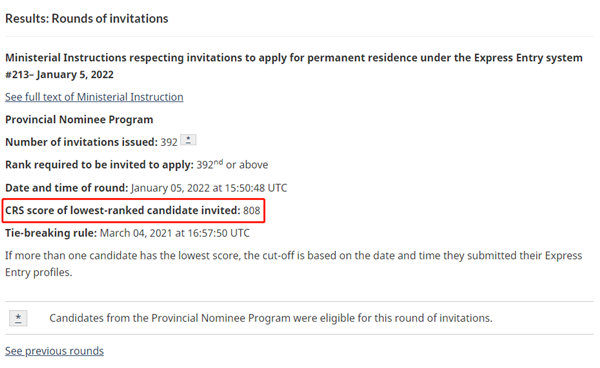This screenshot has height=368, width=600.
Task: Click the 392 invitations issued value
Action: click(169, 142)
